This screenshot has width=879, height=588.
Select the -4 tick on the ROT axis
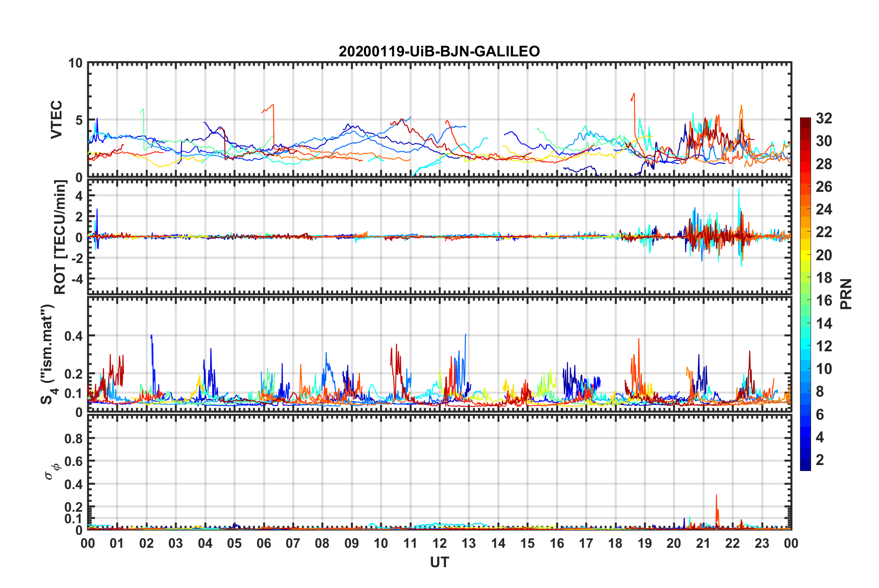(x=77, y=279)
